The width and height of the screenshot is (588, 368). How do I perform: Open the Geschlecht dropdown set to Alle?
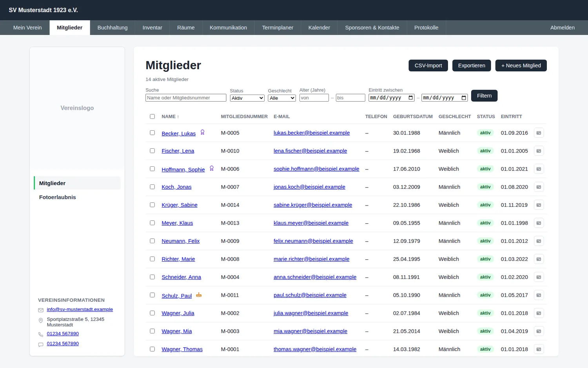point(282,98)
